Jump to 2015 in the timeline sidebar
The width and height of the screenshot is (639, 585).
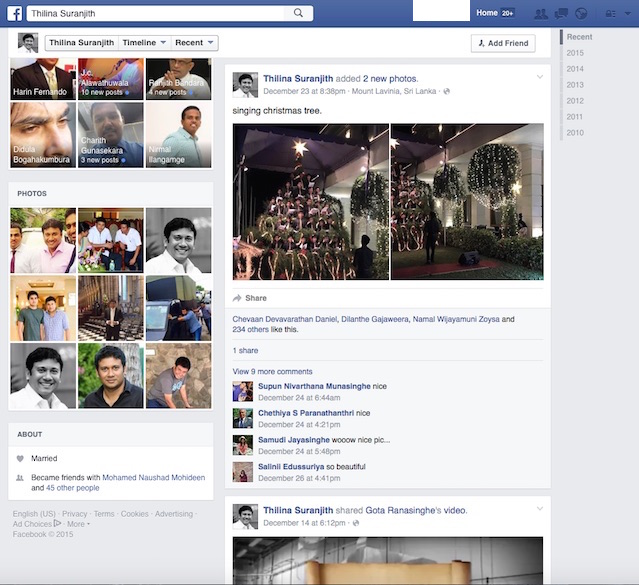575,53
